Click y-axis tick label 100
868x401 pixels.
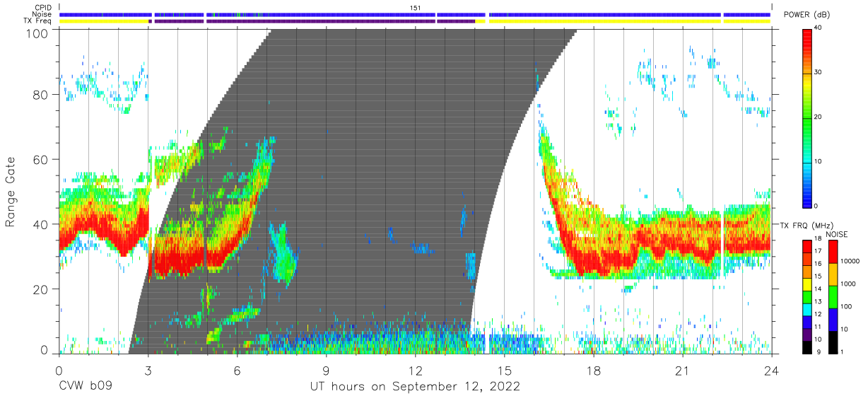37,34
